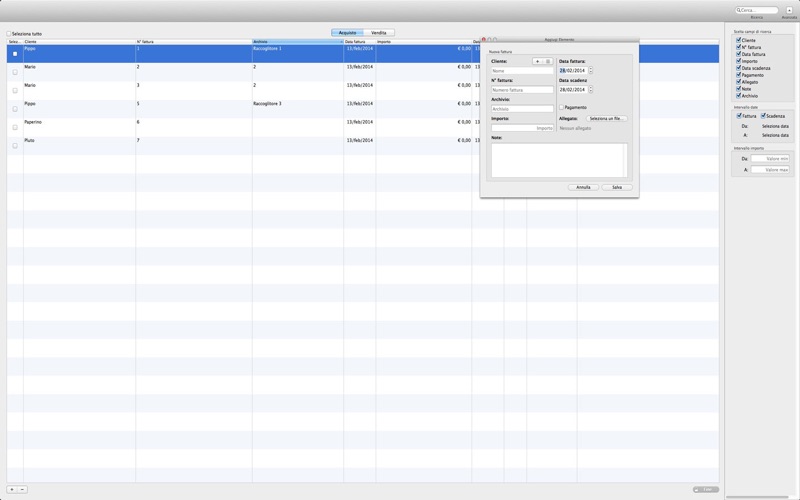This screenshot has height=500, width=800.
Task: Tick the row checkbox for Paperino invoice 6
Action: (x=15, y=127)
